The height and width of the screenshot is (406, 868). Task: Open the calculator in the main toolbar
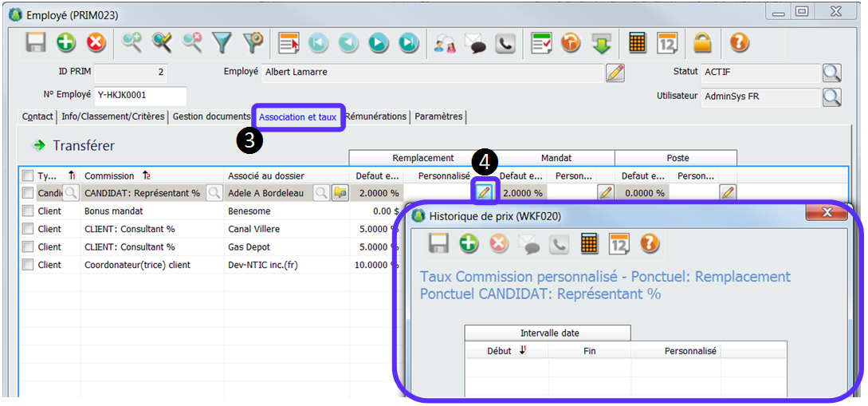pyautogui.click(x=637, y=43)
